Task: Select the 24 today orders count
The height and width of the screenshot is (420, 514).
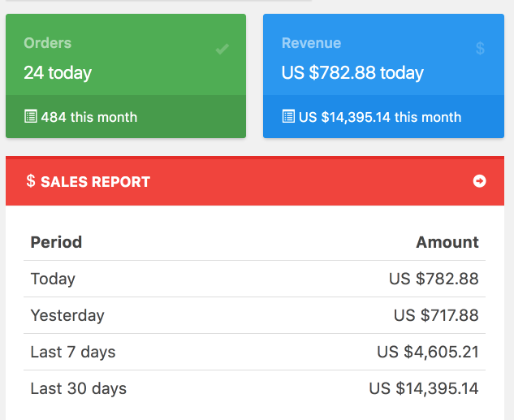Action: [58, 72]
